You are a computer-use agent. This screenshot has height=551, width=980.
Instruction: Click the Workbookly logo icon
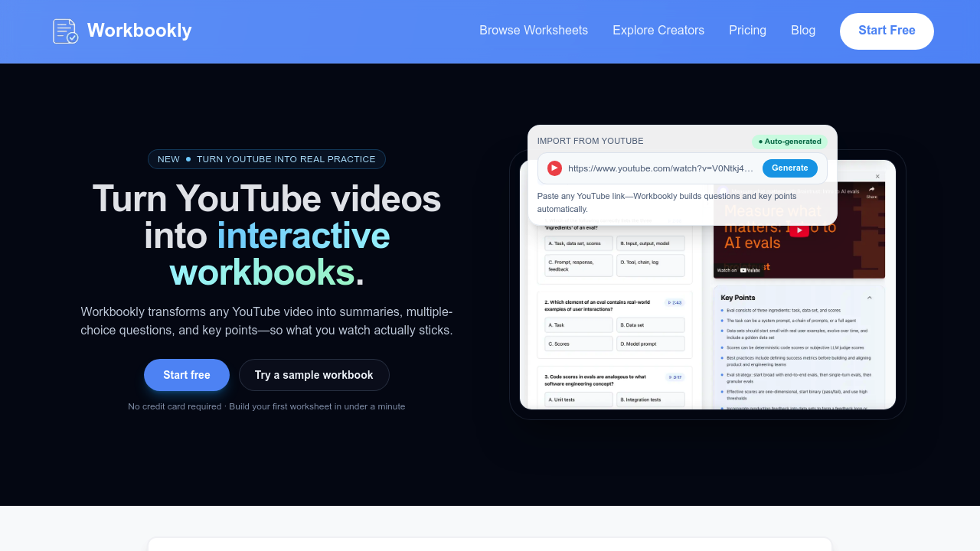pyautogui.click(x=65, y=31)
